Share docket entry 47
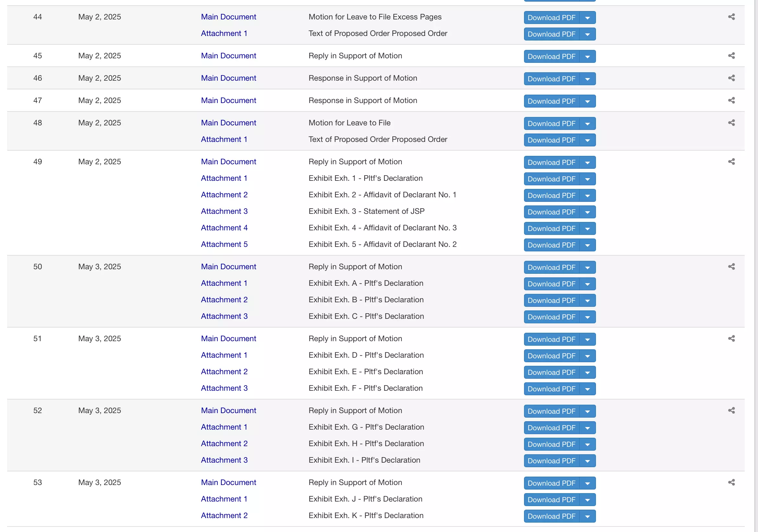758x532 pixels. [x=731, y=101]
